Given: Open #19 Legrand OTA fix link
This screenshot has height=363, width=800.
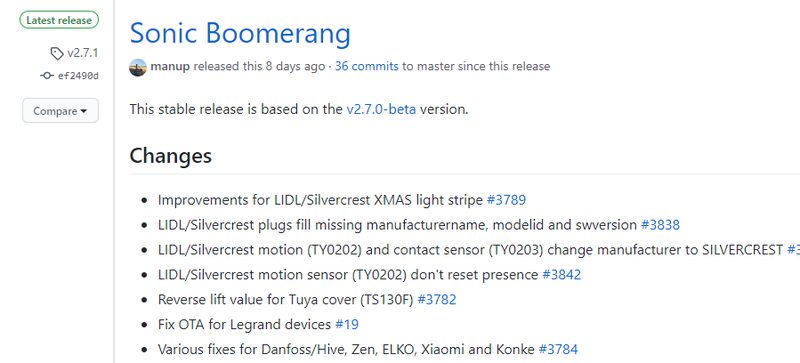Looking at the screenshot, I should pos(347,325).
